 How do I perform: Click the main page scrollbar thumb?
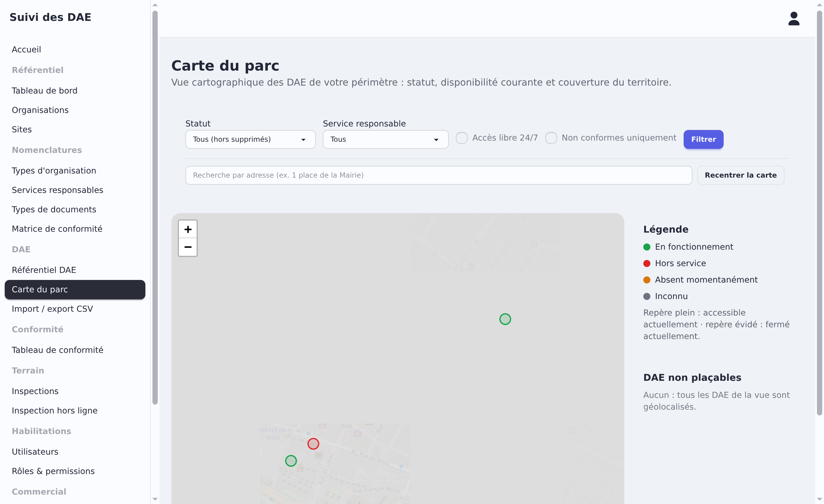(819, 213)
